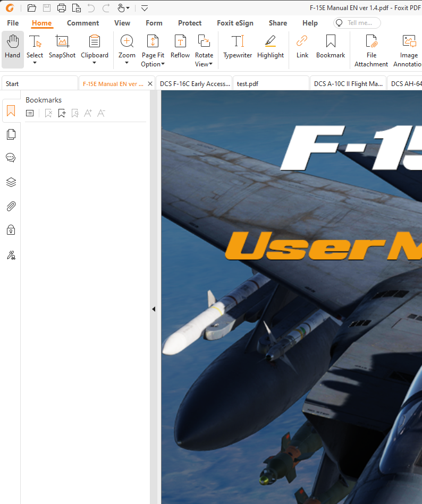
Task: Open the Foxit eSign tab
Action: tap(235, 23)
